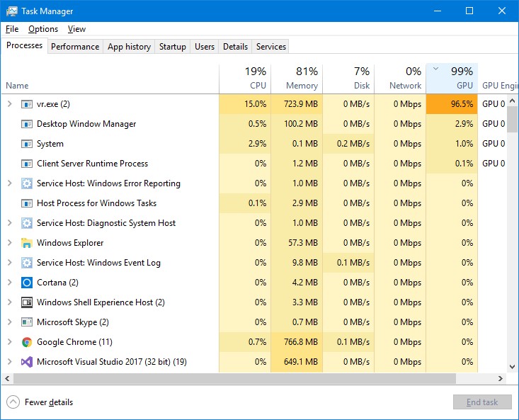Click the Fewer details link
519x420 pixels.
(49, 402)
